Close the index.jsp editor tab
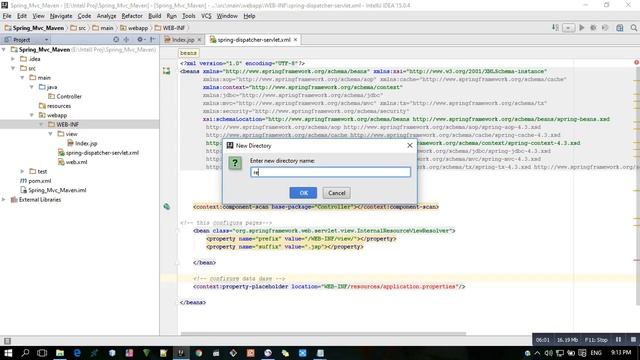 click(x=199, y=40)
